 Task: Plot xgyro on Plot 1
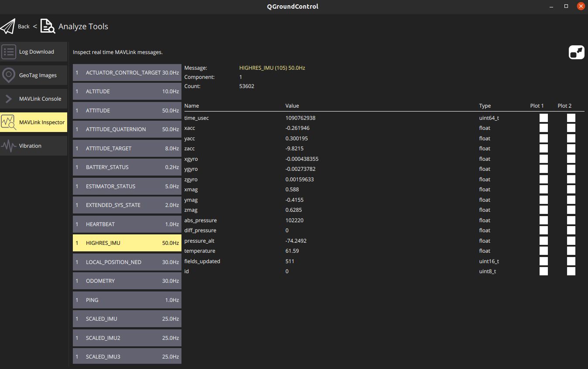tap(544, 159)
